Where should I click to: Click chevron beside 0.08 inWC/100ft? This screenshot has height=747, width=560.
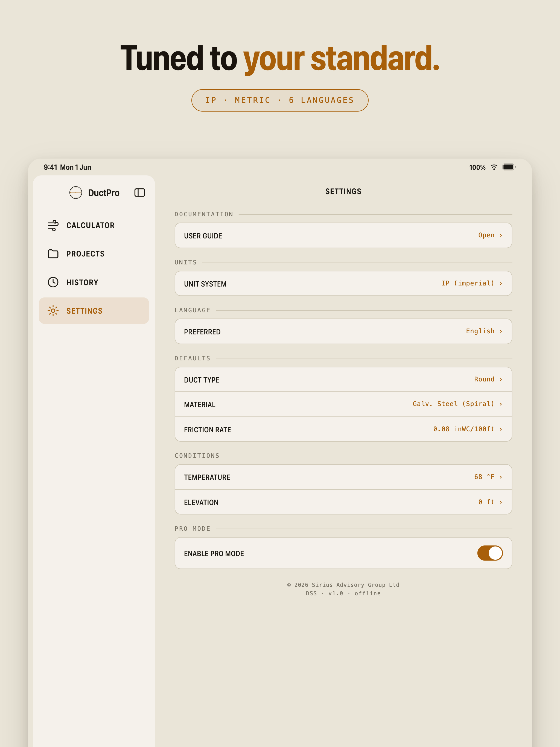tap(501, 429)
